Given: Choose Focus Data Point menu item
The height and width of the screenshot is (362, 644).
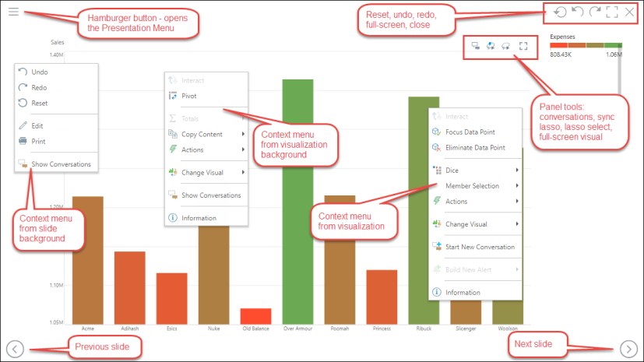Looking at the screenshot, I should pyautogui.click(x=470, y=132).
